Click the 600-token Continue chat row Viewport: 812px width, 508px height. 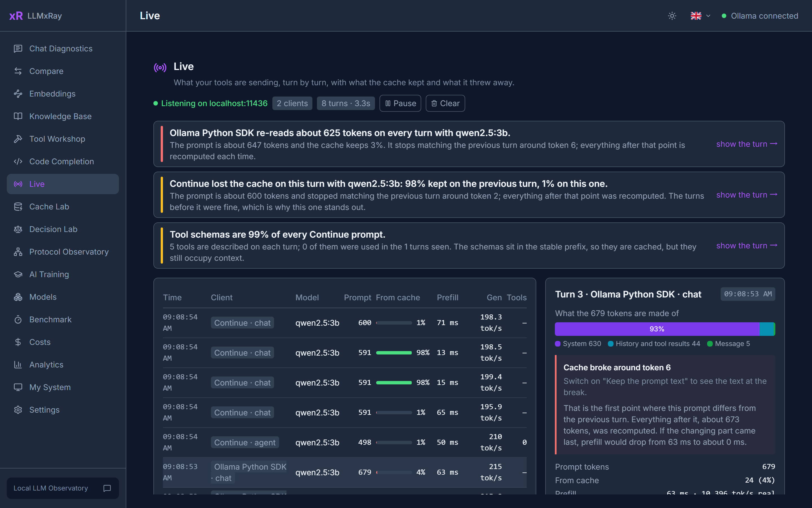[345, 323]
